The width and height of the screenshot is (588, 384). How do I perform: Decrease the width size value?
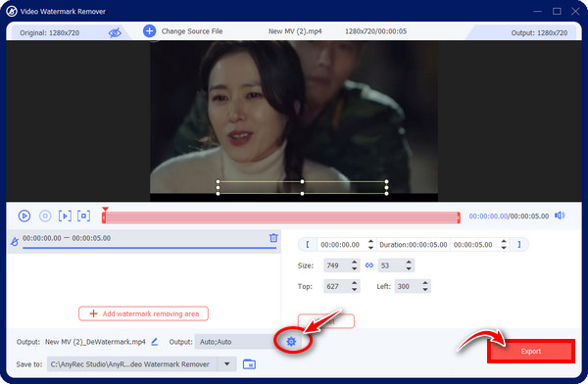(x=355, y=268)
